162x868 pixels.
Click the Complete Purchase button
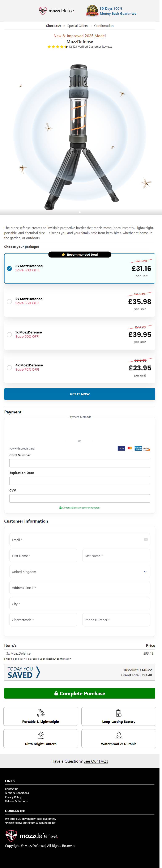tap(80, 693)
